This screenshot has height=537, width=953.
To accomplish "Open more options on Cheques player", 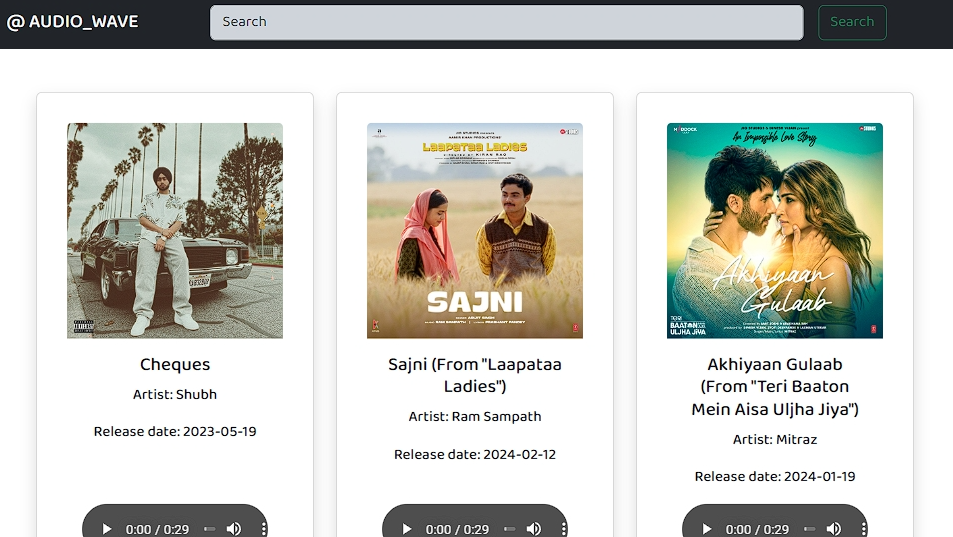I will tap(263, 529).
